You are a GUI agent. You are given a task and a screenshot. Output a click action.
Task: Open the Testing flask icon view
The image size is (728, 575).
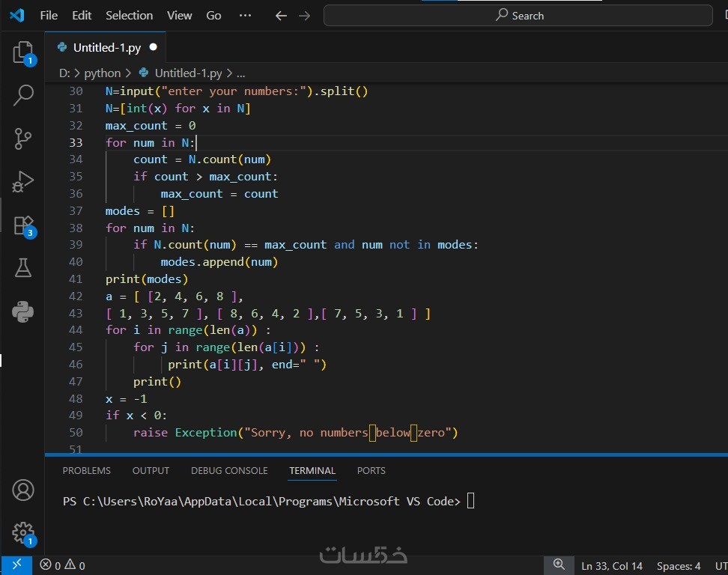point(23,268)
